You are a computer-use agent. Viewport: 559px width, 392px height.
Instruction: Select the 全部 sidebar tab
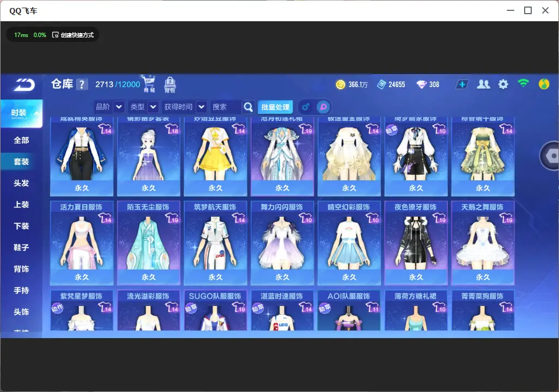[x=21, y=140]
